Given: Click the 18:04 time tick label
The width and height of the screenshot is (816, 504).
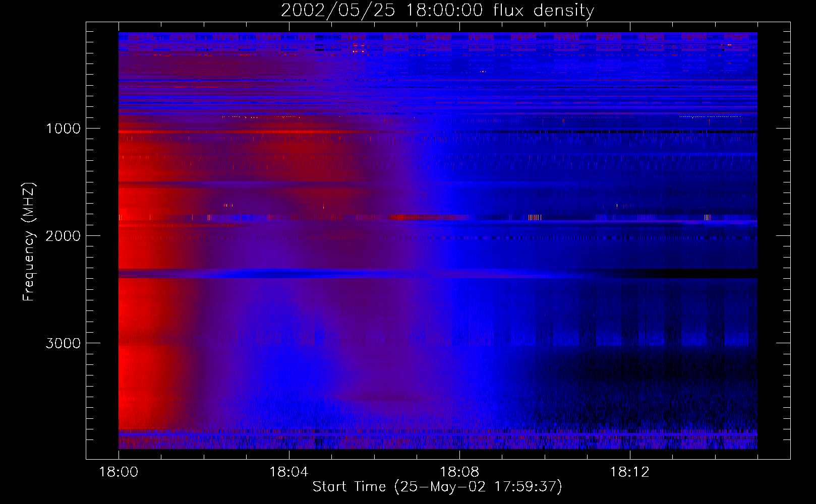Looking at the screenshot, I should [288, 472].
